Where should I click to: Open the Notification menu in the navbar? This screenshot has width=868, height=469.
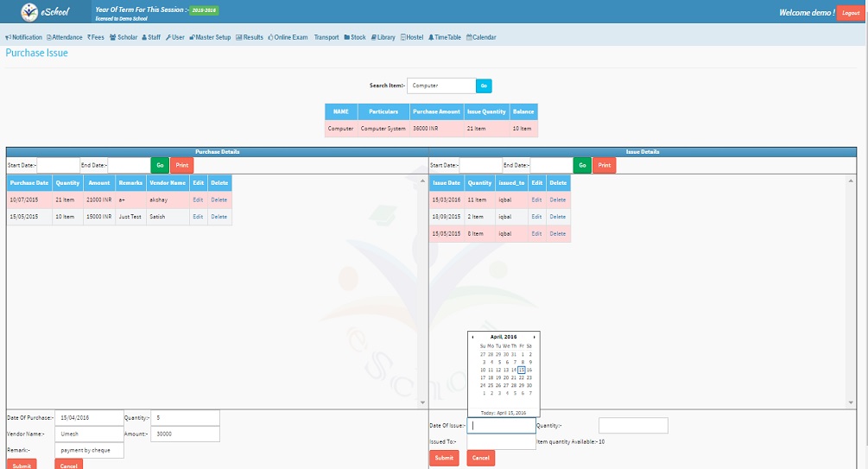24,37
